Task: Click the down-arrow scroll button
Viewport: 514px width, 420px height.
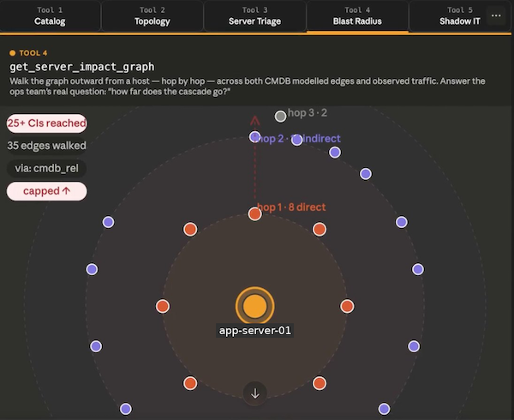Action: point(255,393)
